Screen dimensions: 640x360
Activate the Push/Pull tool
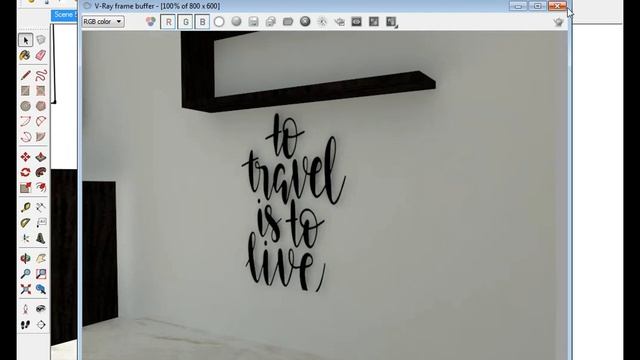click(41, 157)
